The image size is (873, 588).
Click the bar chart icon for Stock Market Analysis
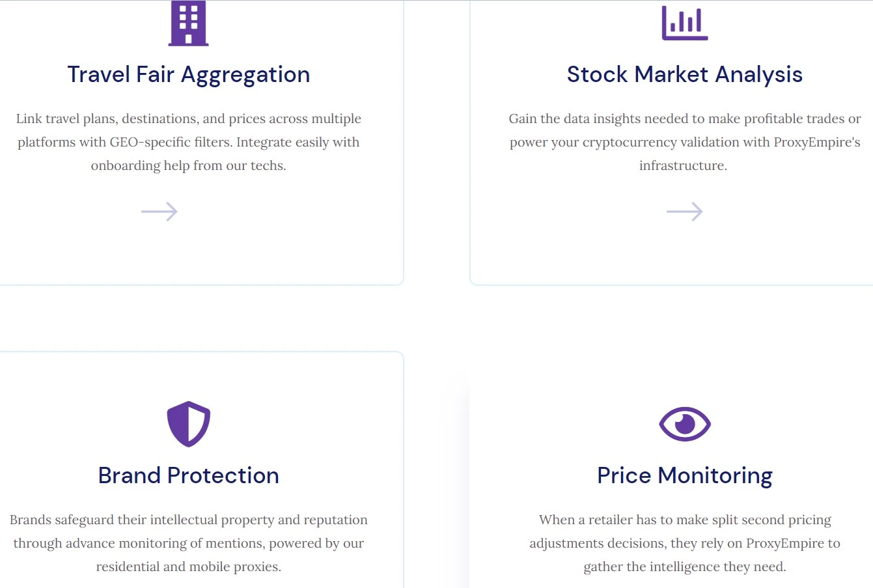pyautogui.click(x=684, y=24)
